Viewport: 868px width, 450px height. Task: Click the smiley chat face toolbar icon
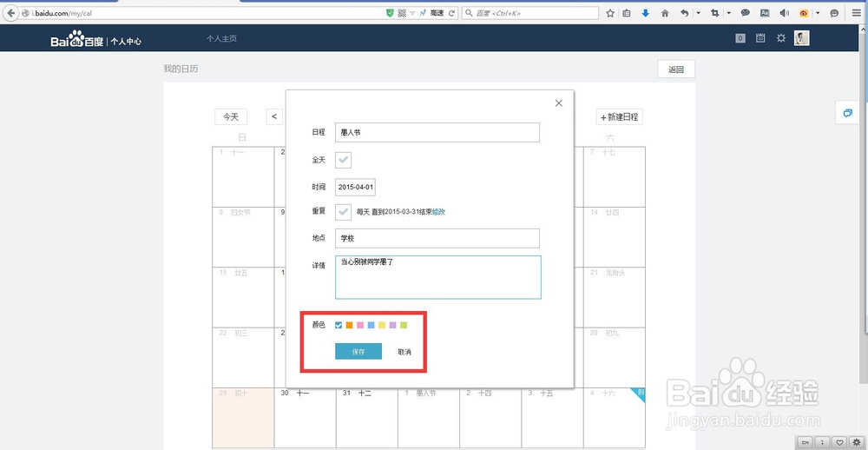(x=835, y=13)
